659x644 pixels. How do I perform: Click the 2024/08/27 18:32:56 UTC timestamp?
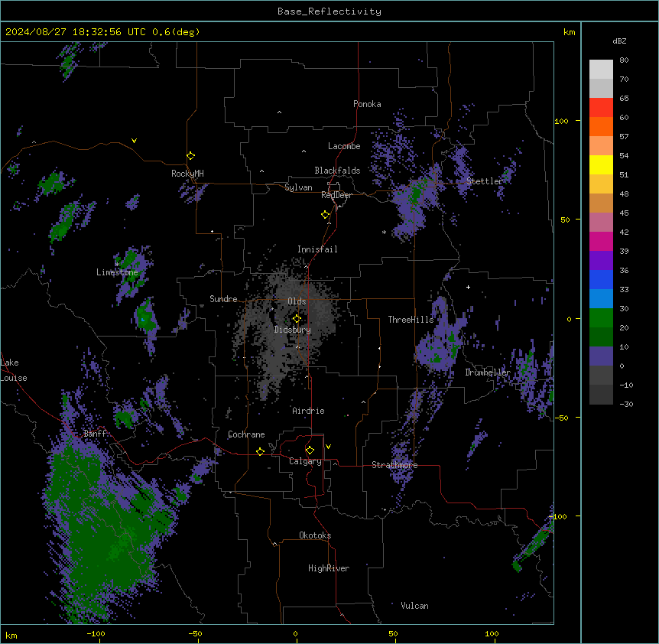[76, 32]
